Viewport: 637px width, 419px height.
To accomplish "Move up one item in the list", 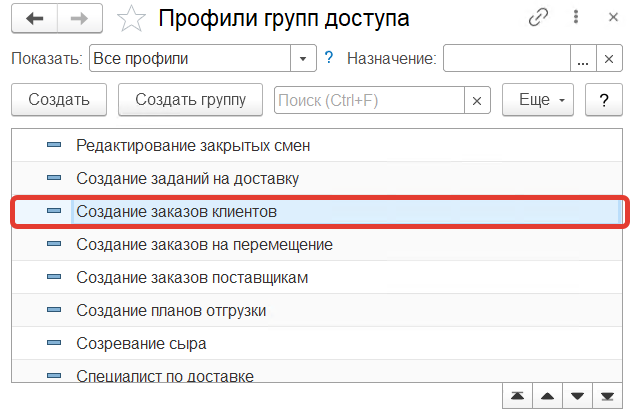I will [x=546, y=396].
